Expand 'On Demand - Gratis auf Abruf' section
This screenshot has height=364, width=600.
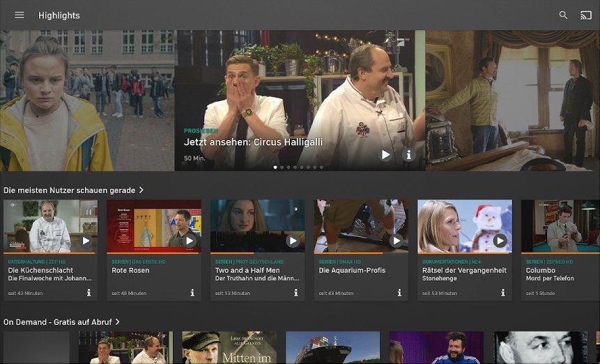pyautogui.click(x=61, y=322)
